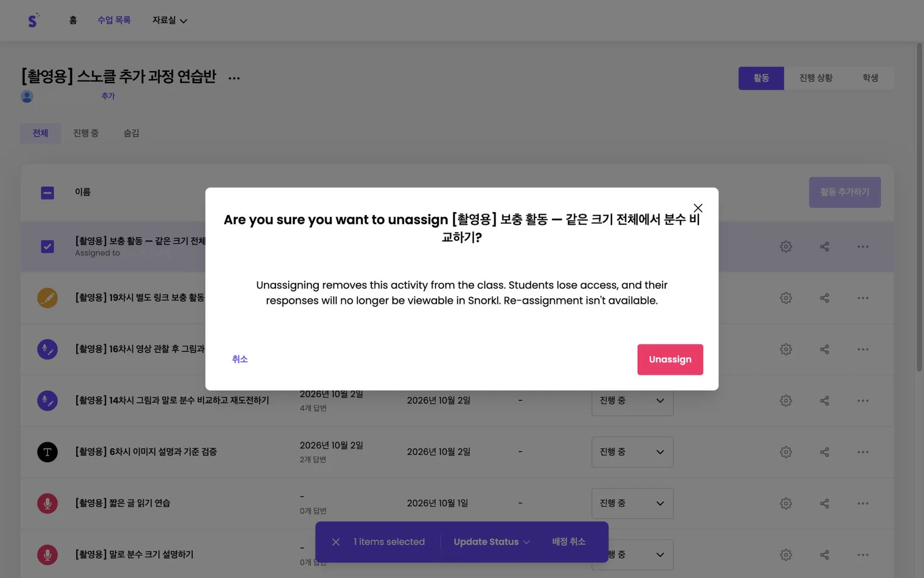Image resolution: width=924 pixels, height=578 pixels.
Task: Open more options for 보충 활동 row
Action: 863,247
